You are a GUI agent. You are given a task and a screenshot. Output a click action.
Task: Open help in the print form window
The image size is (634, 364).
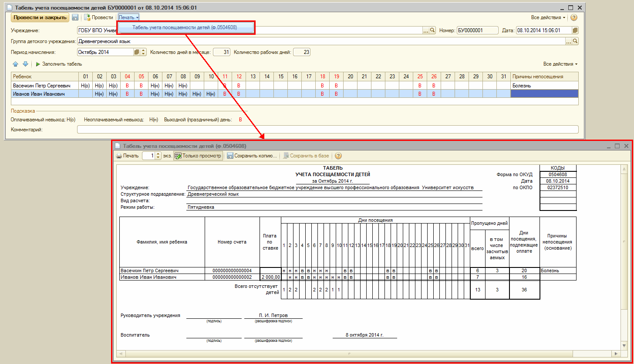point(338,156)
